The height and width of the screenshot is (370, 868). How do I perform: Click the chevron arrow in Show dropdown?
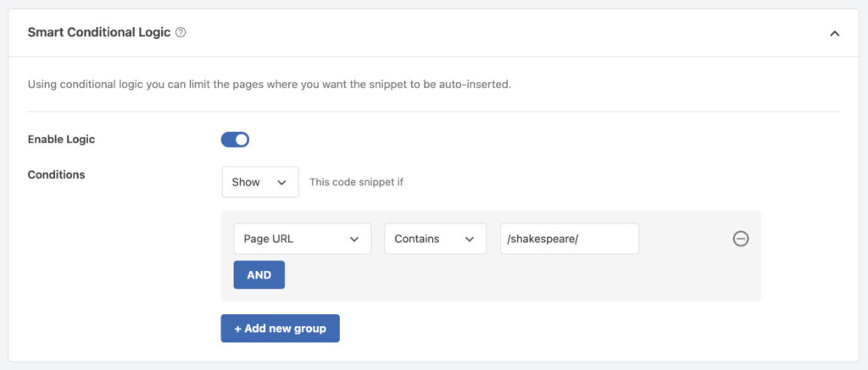pos(281,182)
